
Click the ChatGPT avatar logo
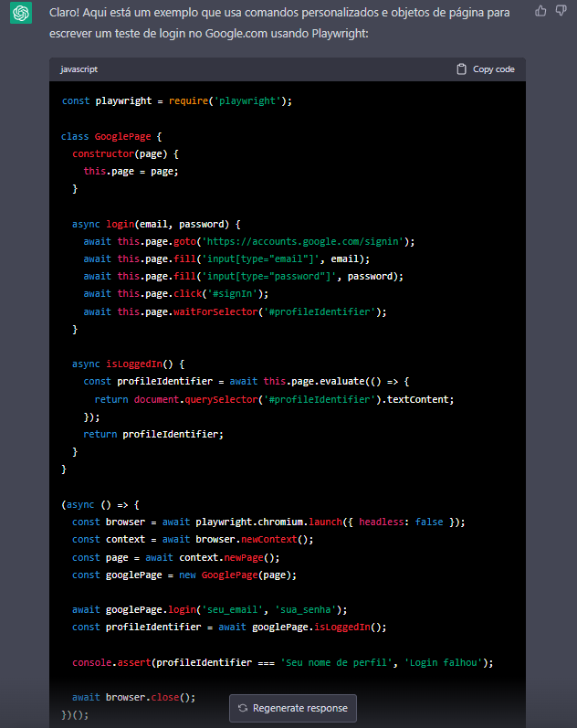coord(21,13)
